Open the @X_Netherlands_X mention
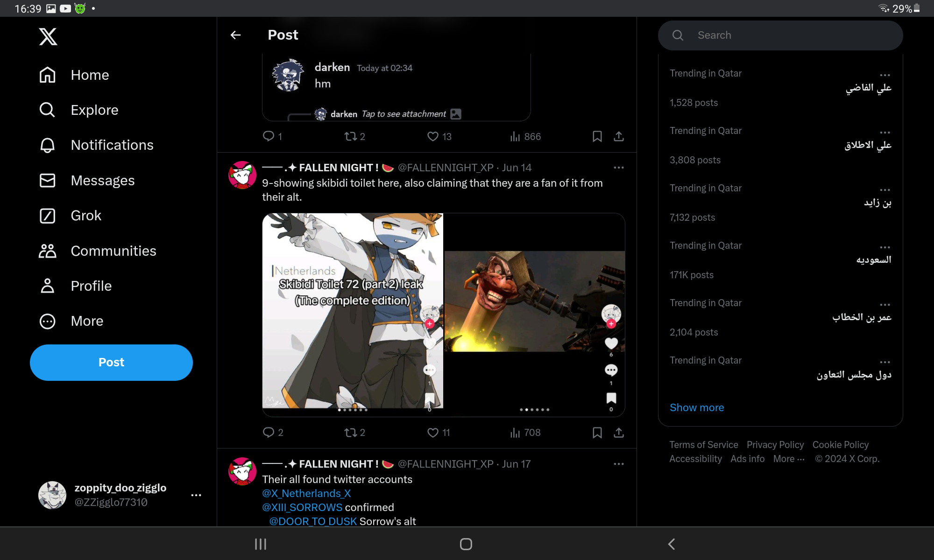The image size is (934, 560). click(x=306, y=493)
